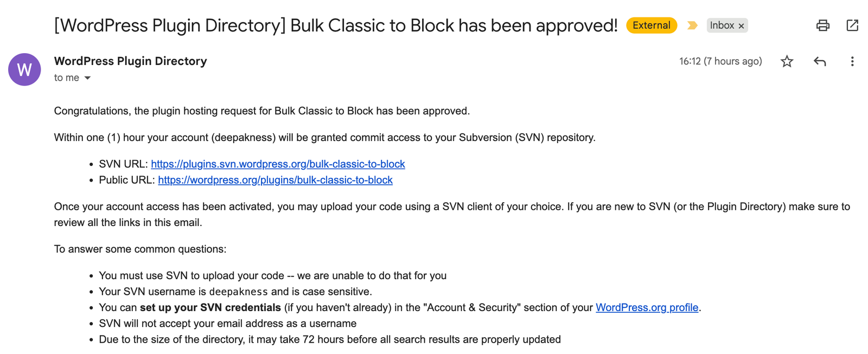868x354 pixels.
Task: Click the monospace deepakness username text
Action: click(238, 292)
